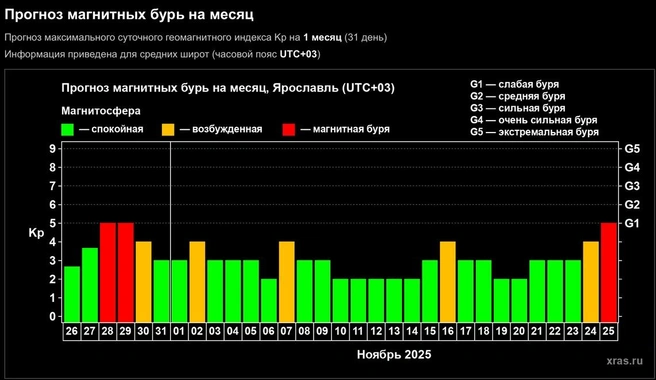Click the G1 right-axis label
This screenshot has height=380, width=656.
click(632, 223)
